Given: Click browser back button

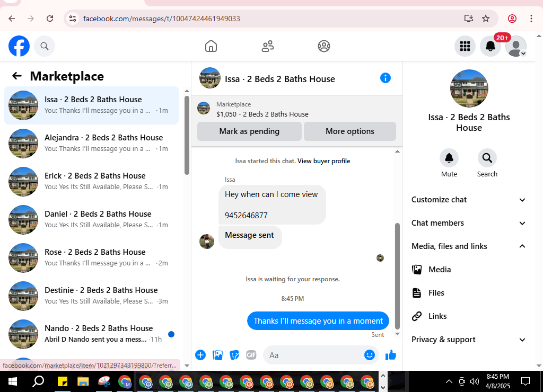Looking at the screenshot, I should (x=12, y=19).
